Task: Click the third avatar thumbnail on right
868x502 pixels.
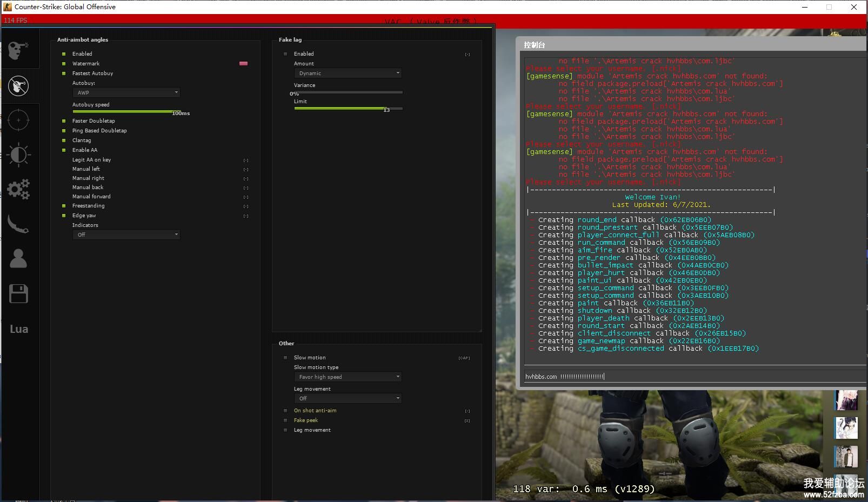Action: [x=846, y=457]
